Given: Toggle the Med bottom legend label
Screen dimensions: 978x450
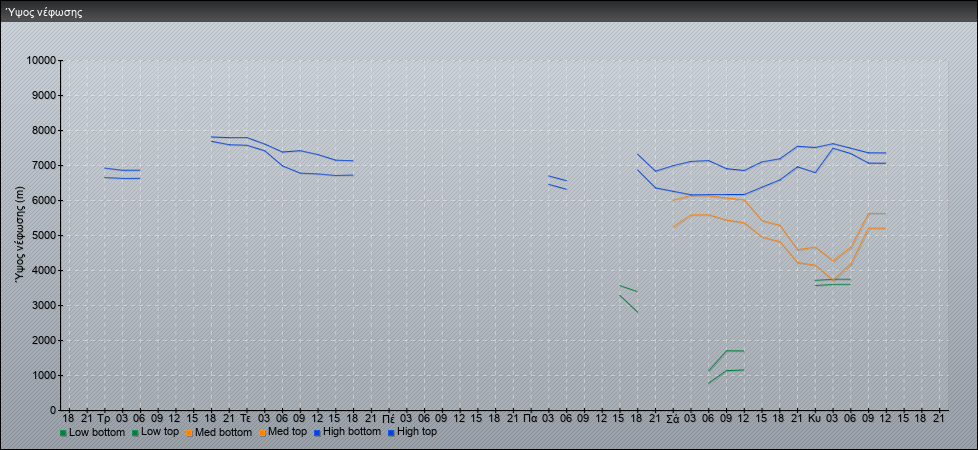Looking at the screenshot, I should tap(223, 432).
